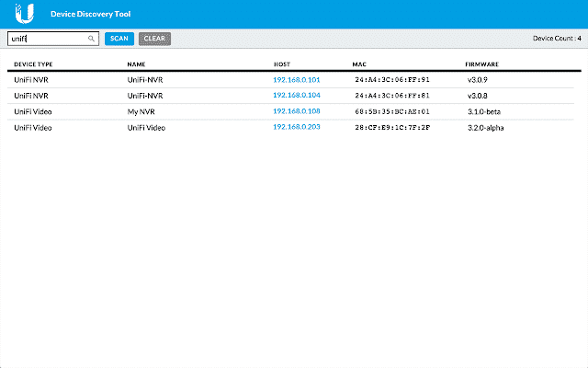Sort by FIRMWARE column header
This screenshot has height=368, width=588.
pos(481,64)
